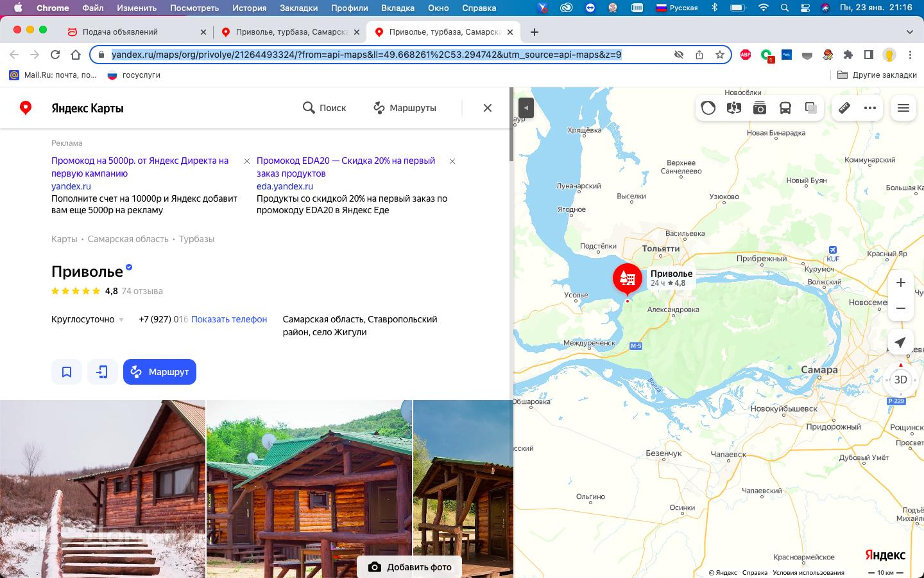
Task: Go back to the previous page
Action: (x=14, y=55)
